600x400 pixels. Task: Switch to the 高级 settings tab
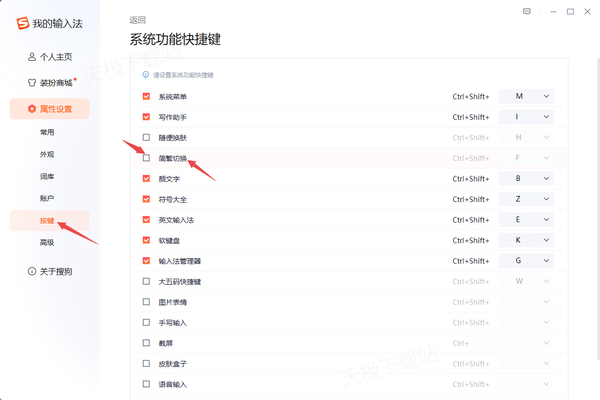click(47, 242)
